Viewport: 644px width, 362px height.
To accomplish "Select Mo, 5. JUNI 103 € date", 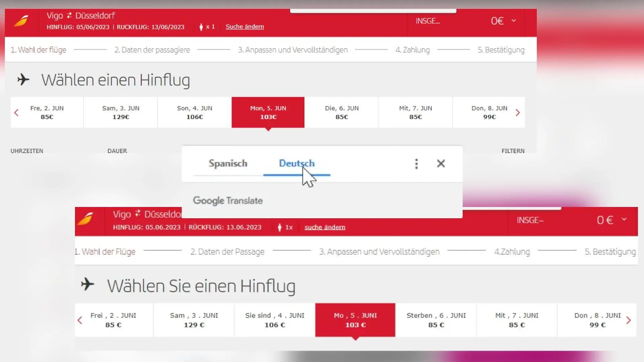I will [x=355, y=320].
